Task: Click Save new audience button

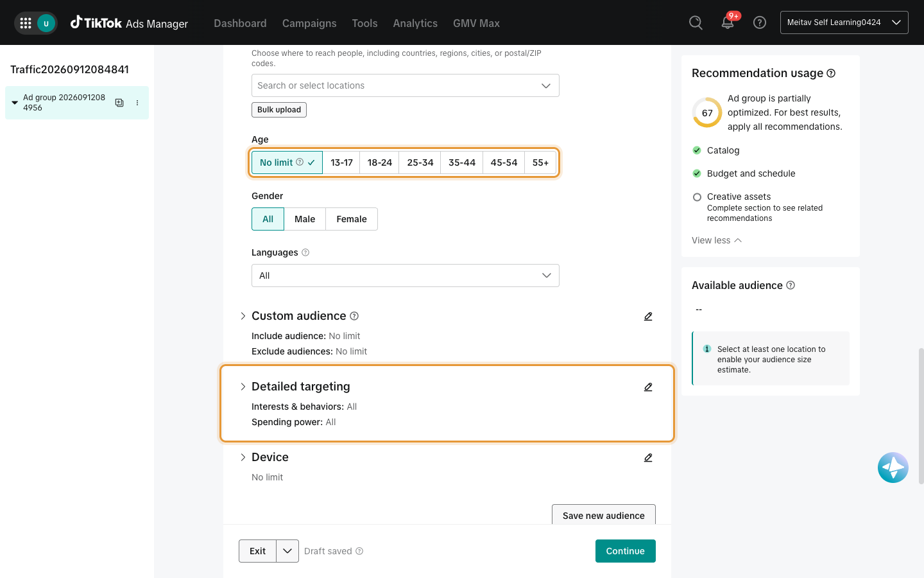Action: (604, 515)
